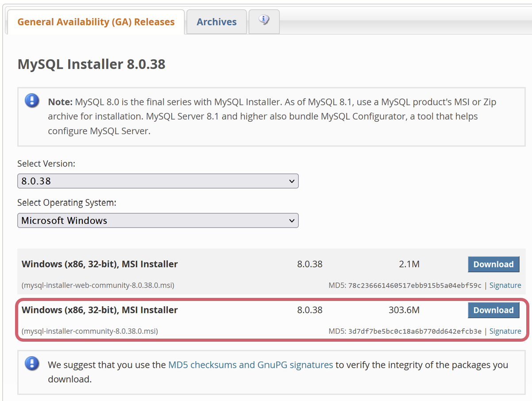Click the 303.6M file size value
This screenshot has width=532, height=401.
tap(404, 310)
